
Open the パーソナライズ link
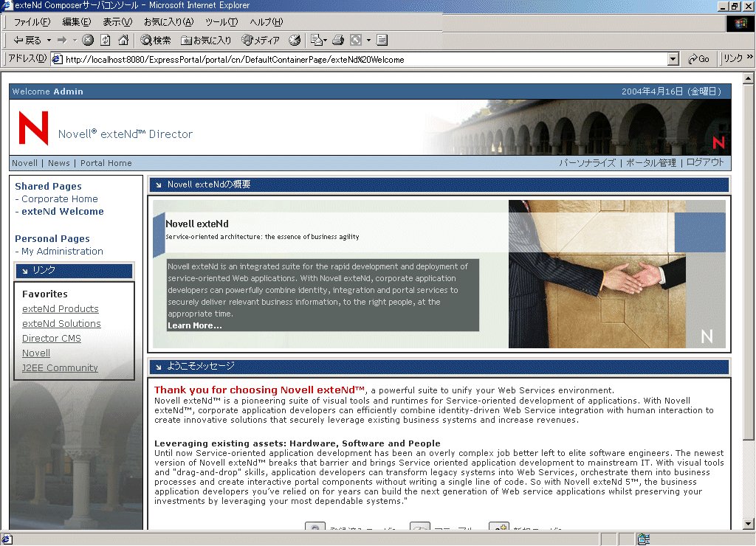(x=587, y=163)
